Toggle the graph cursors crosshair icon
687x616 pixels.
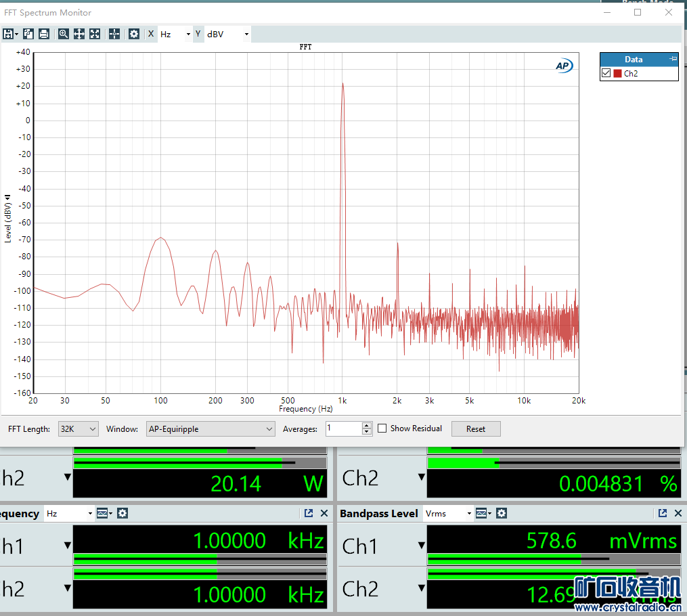[114, 34]
